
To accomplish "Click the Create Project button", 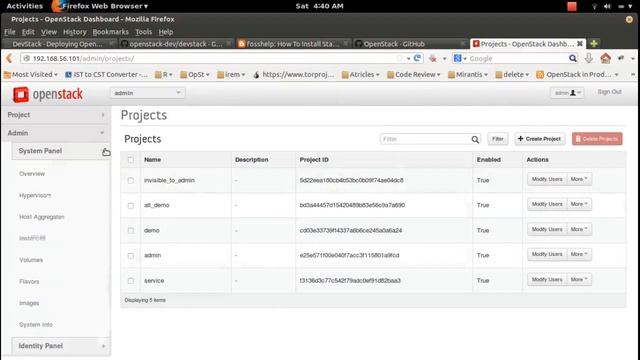I will tap(540, 139).
